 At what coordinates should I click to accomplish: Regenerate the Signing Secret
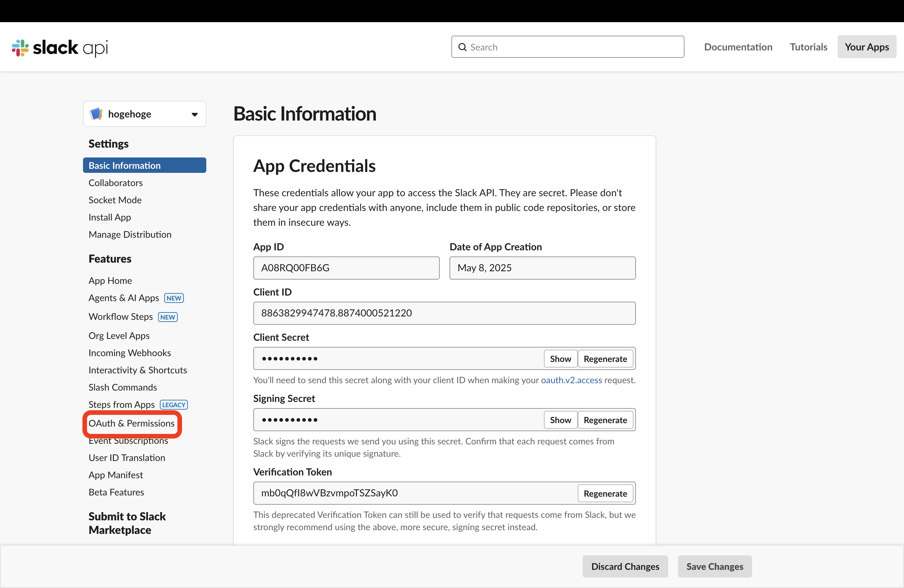coord(605,420)
